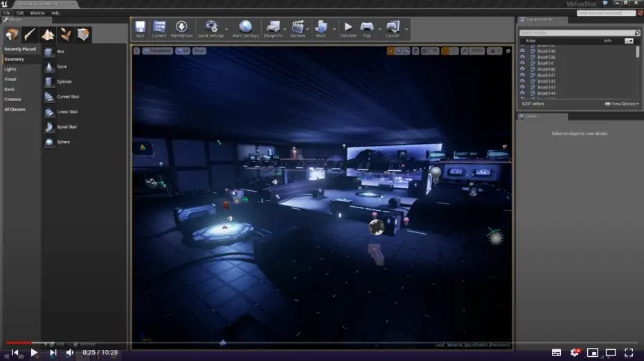Click the Scene Outliner scrollbar
The width and height of the screenshot is (644, 361).
point(638,52)
